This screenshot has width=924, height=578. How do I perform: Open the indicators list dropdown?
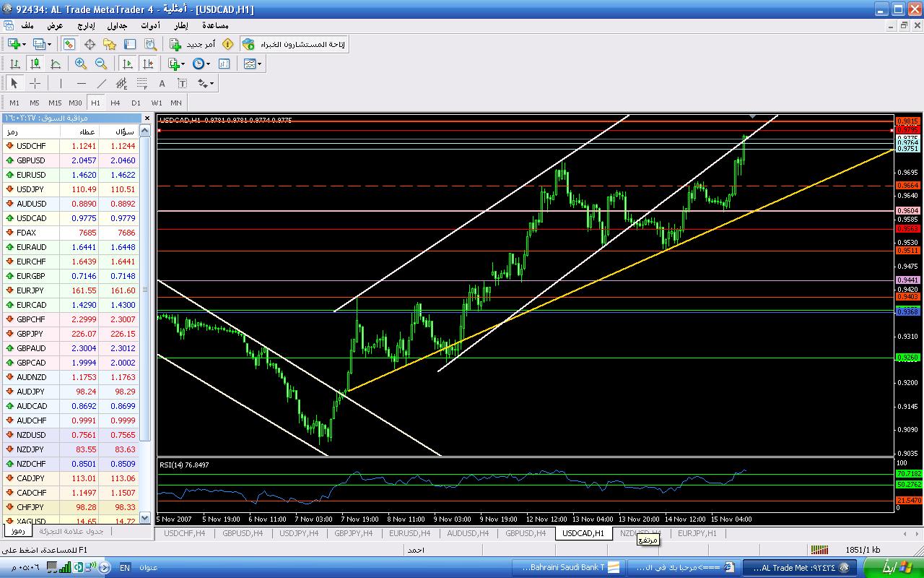click(177, 64)
